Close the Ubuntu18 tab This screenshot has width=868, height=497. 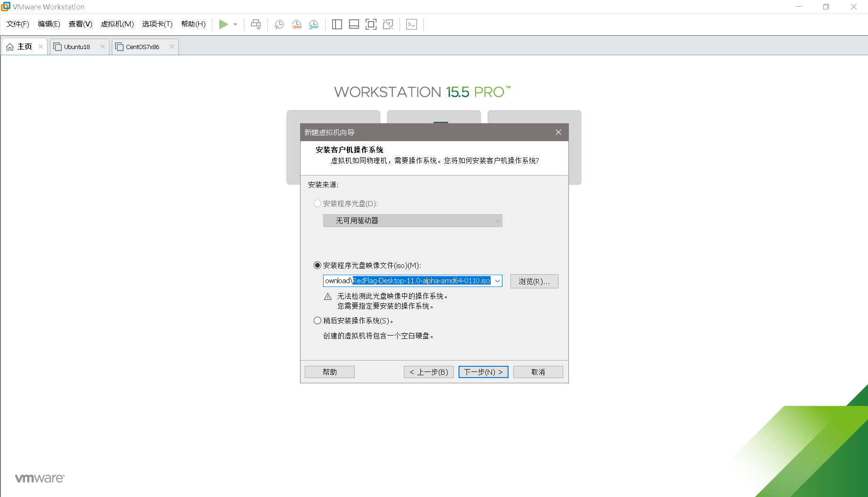point(102,46)
